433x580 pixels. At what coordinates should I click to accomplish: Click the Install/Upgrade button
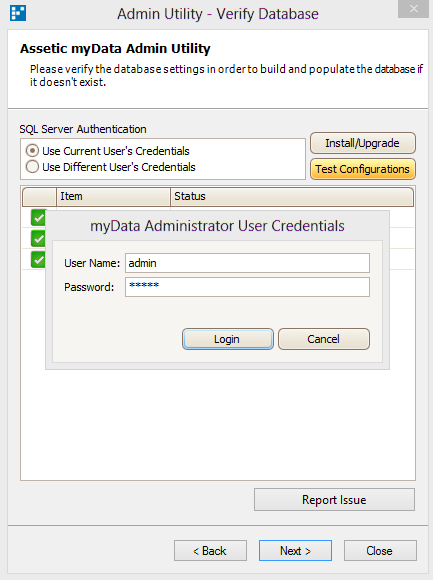tap(363, 143)
